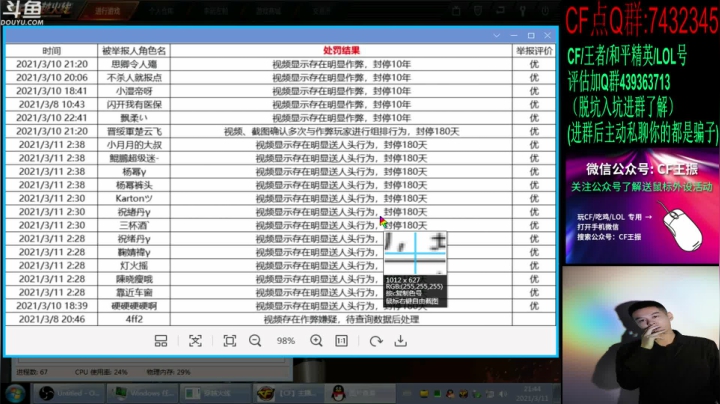Click the 举报评价 column header
The image size is (720, 404).
(534, 50)
